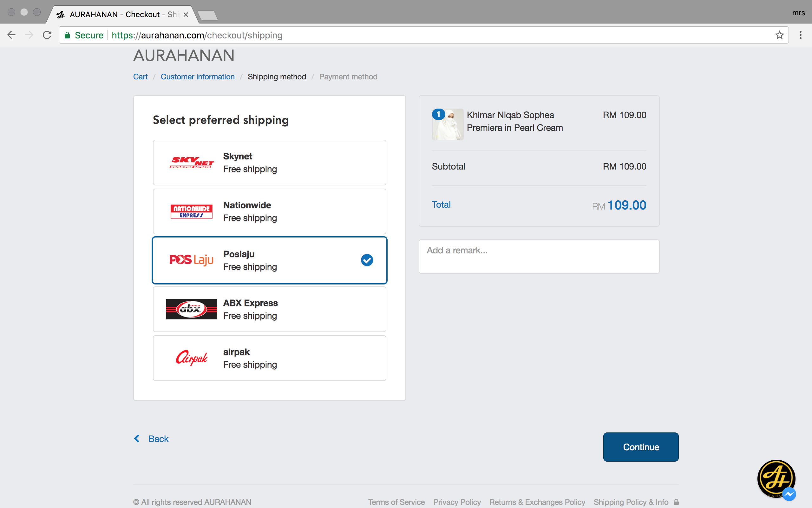Click the green Secure padlock icon
Viewport: 812px width, 508px height.
[68, 35]
